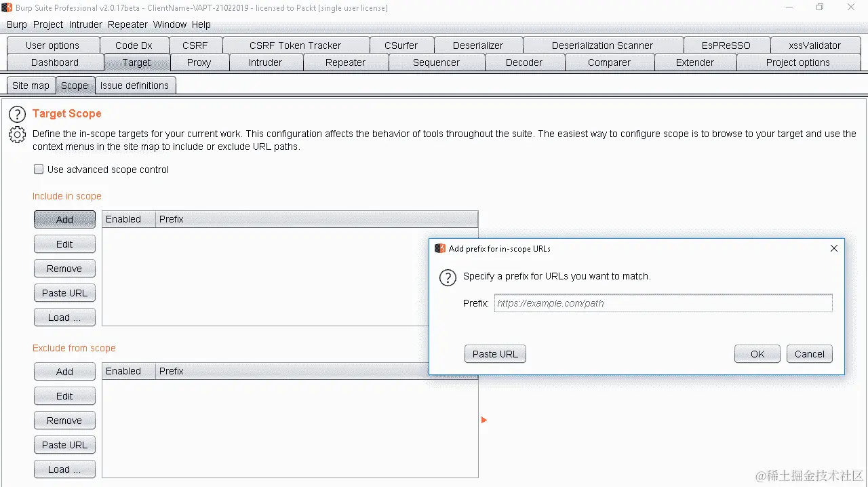The width and height of the screenshot is (868, 487).
Task: Focus the Prefix input field
Action: 663,303
